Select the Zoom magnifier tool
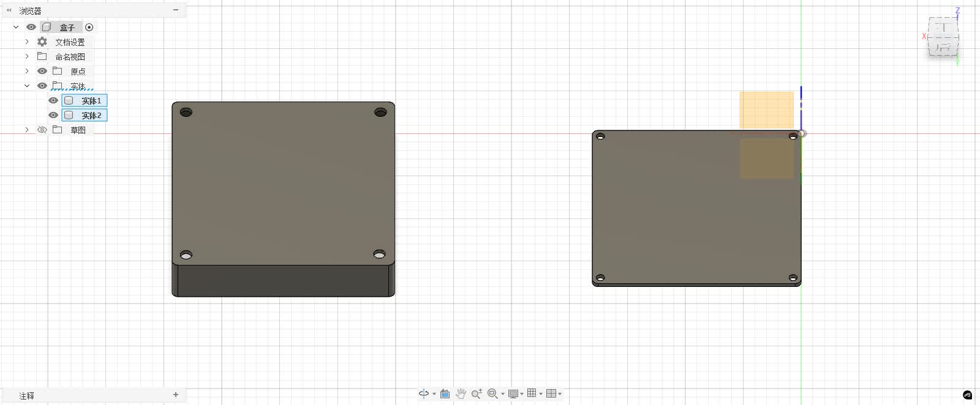980x405 pixels. [477, 393]
